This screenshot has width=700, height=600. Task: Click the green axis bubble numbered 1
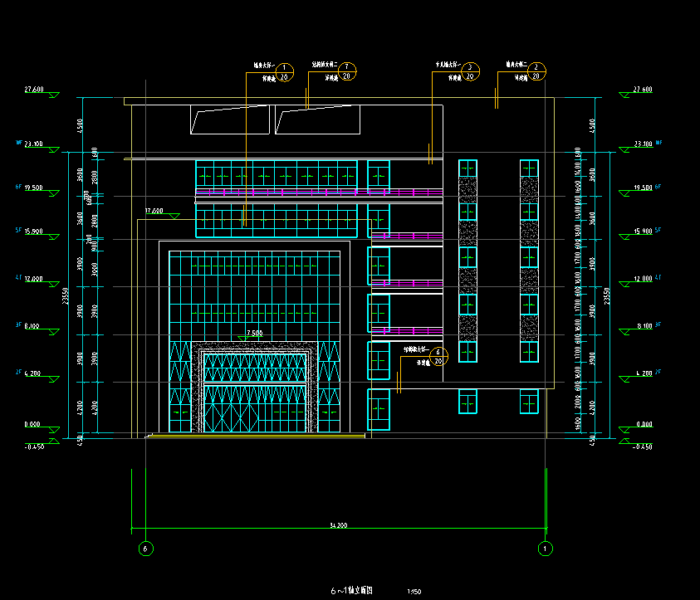tap(545, 549)
